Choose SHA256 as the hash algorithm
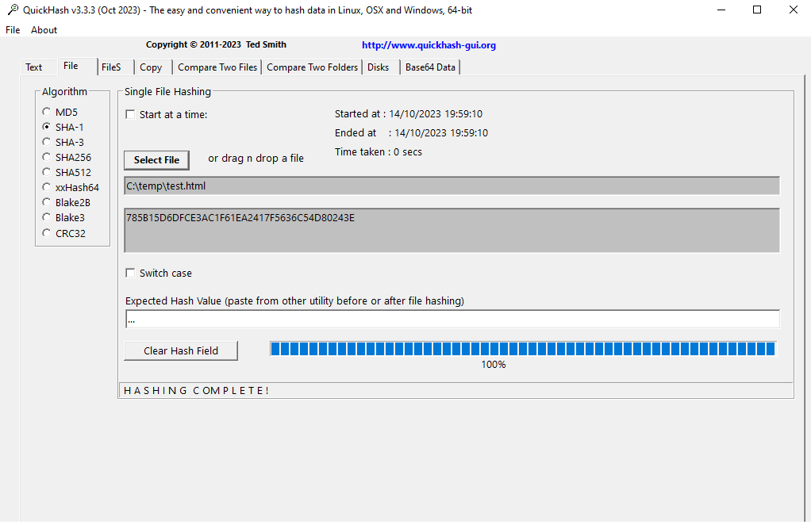Image resolution: width=811 pixels, height=532 pixels. pos(47,157)
